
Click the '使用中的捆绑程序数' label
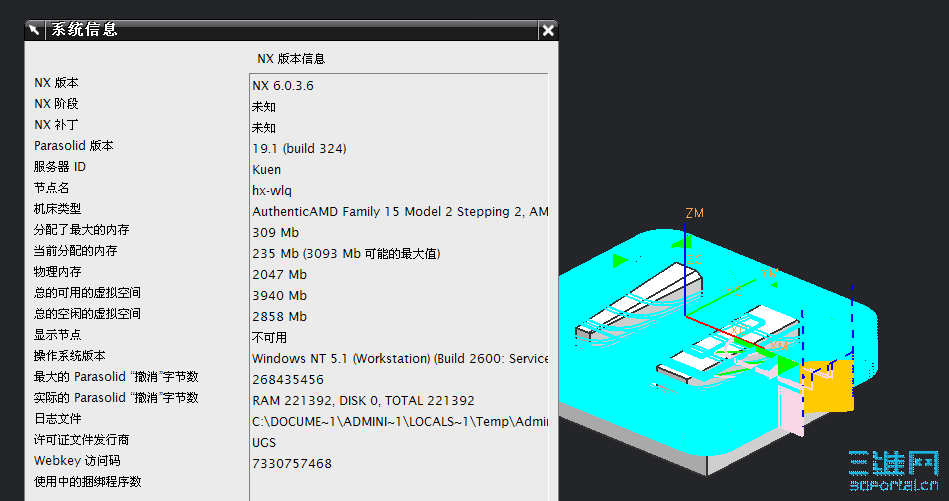87,482
